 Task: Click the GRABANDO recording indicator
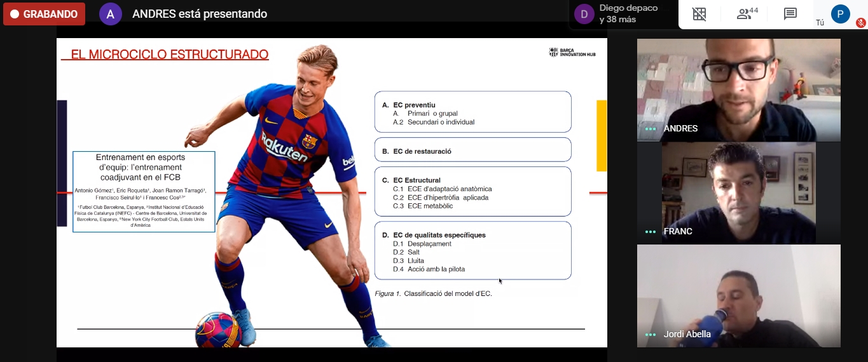(44, 14)
